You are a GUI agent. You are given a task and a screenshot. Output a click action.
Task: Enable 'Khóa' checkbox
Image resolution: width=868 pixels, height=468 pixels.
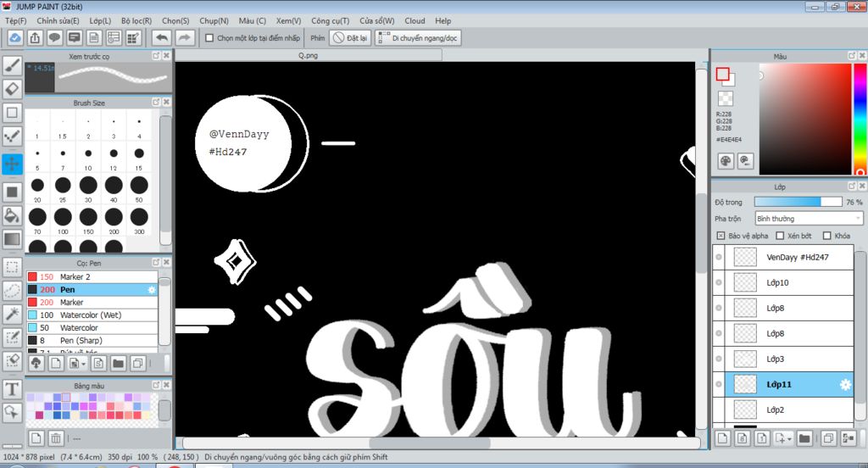click(x=827, y=236)
